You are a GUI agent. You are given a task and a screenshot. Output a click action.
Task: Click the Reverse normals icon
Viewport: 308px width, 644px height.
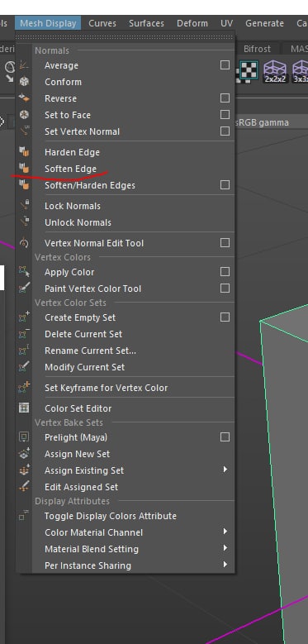24,98
